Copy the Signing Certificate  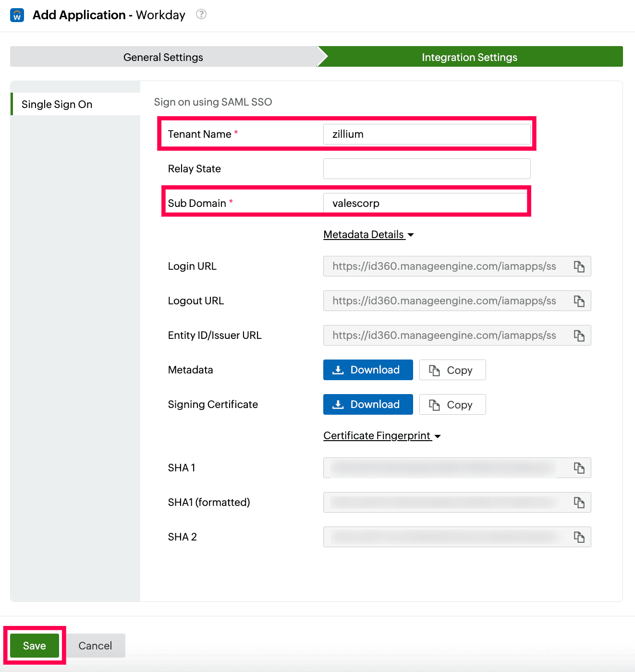point(452,404)
